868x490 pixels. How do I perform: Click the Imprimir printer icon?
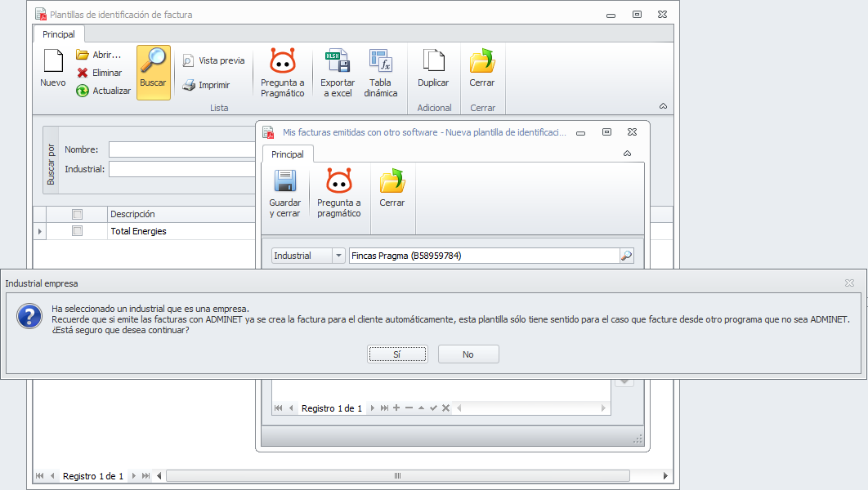click(x=189, y=85)
